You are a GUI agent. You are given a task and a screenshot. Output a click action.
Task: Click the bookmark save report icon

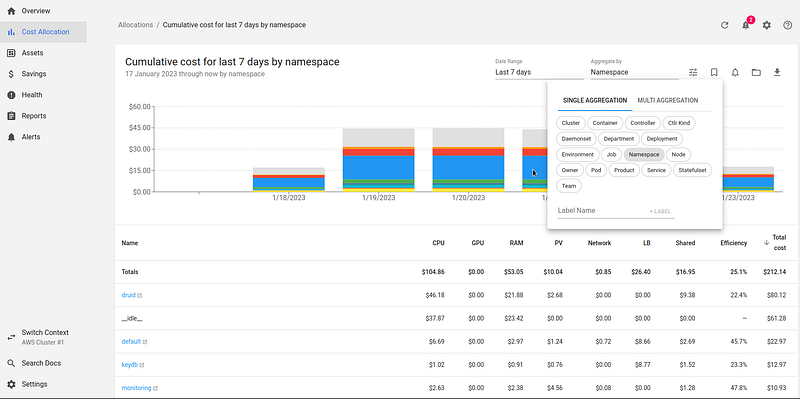pos(714,72)
